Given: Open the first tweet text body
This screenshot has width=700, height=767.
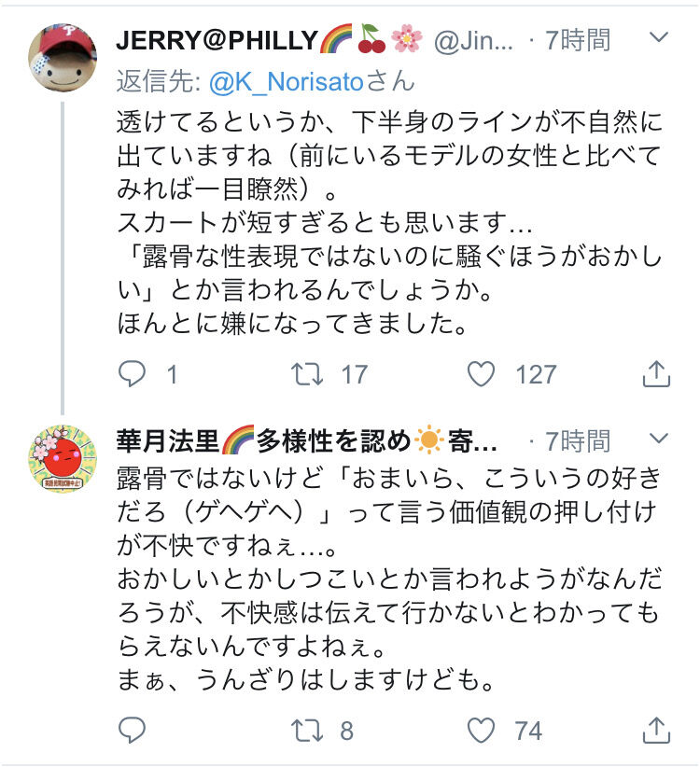Looking at the screenshot, I should point(389,223).
